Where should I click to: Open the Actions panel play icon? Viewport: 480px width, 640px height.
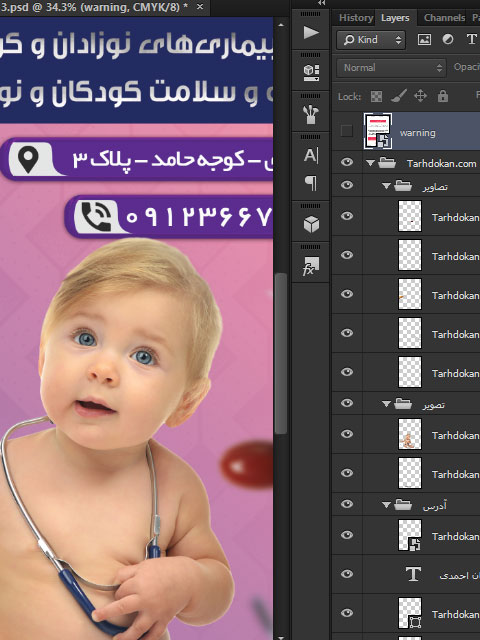311,33
